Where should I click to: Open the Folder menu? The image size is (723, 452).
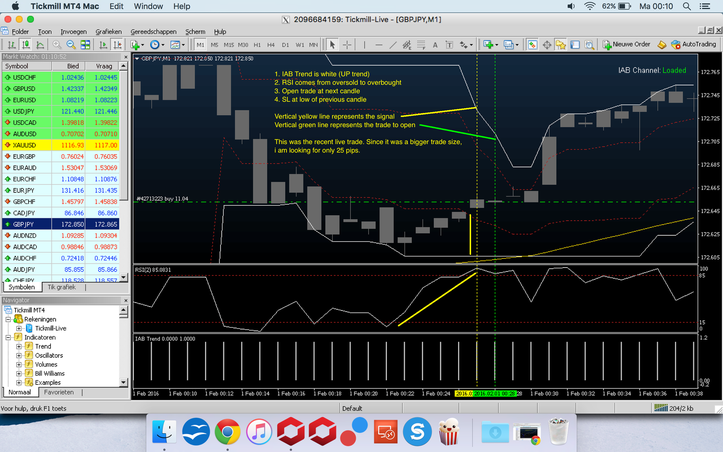click(x=20, y=31)
